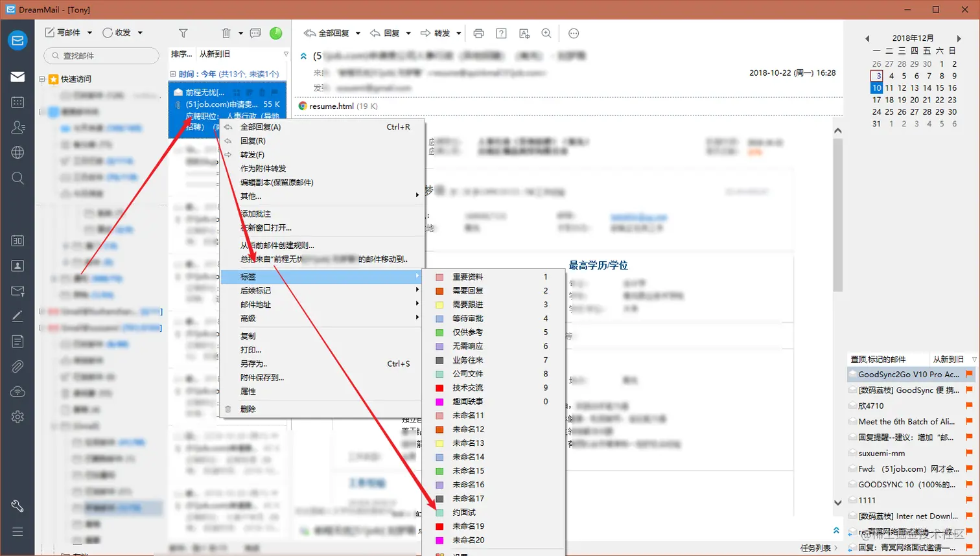The image size is (980, 556).
Task: Open the delete button dropdown arrow
Action: [x=240, y=33]
